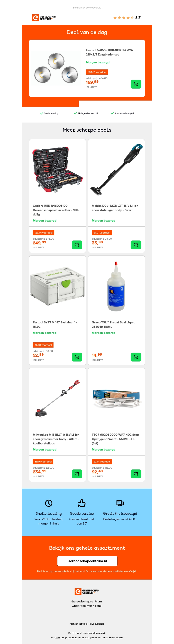Open the Graco TSL Throat Seal title
Screen dimensions: 174x644
point(114,325)
